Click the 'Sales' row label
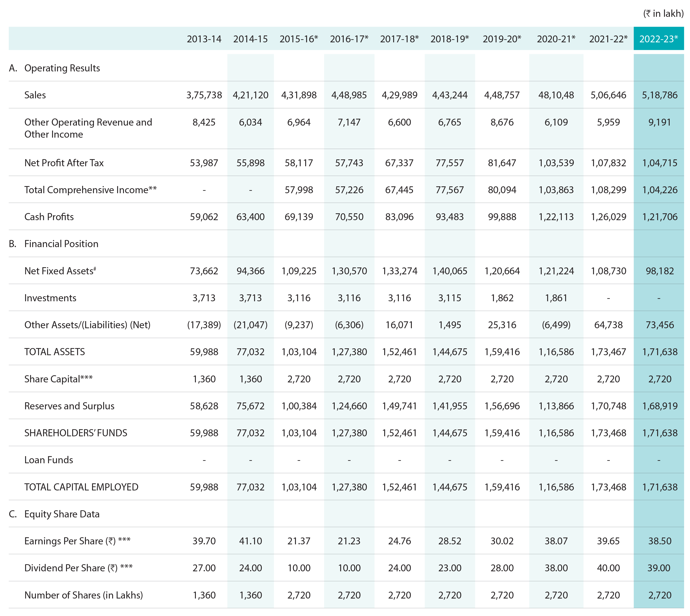This screenshot has height=616, width=690. [x=35, y=95]
